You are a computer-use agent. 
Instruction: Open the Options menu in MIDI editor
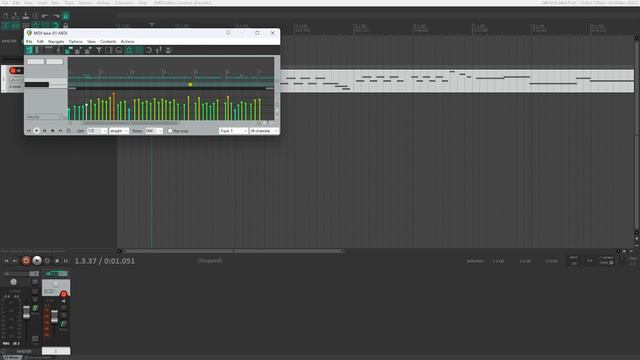coord(76,42)
